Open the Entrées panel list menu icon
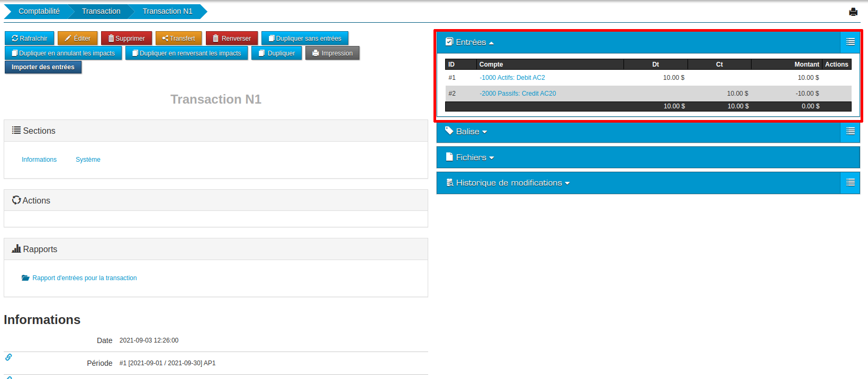 coord(850,42)
